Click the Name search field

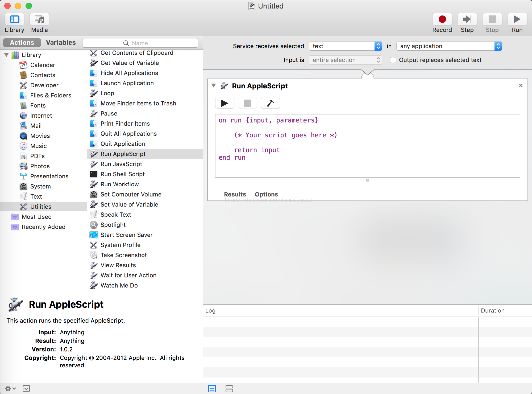[x=140, y=43]
